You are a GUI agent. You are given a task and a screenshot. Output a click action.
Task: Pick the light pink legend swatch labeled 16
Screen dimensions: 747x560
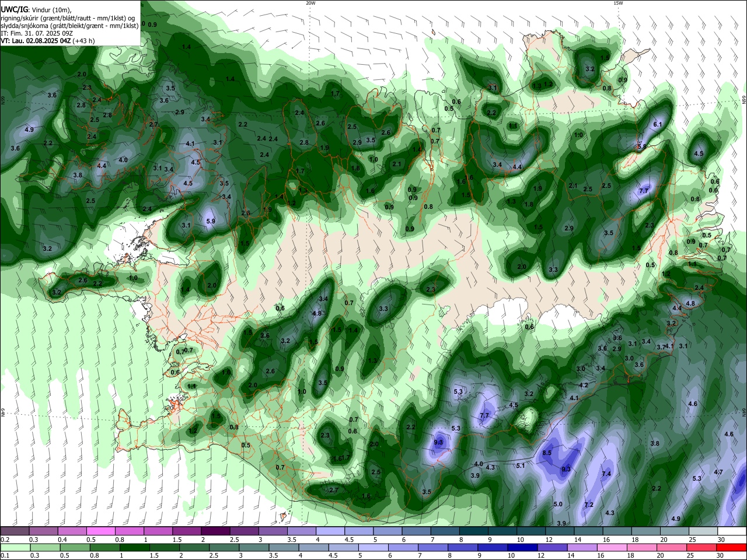click(613, 547)
